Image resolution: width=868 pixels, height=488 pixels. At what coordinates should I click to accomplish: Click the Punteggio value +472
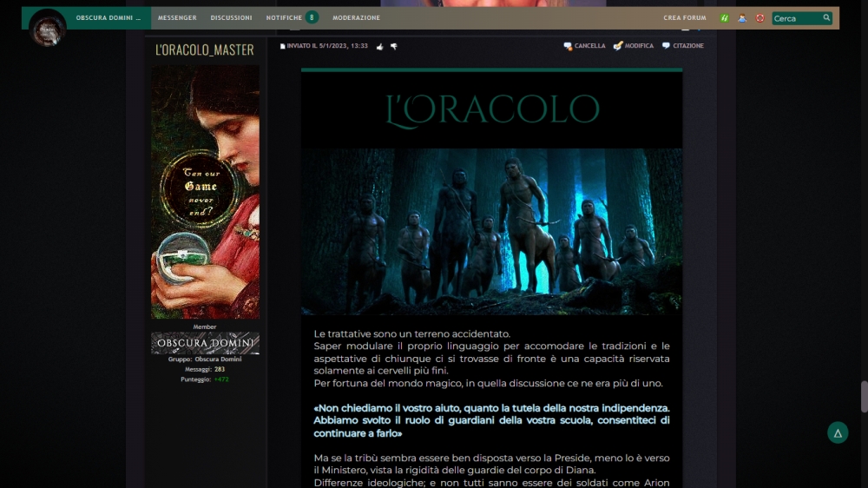click(x=221, y=379)
